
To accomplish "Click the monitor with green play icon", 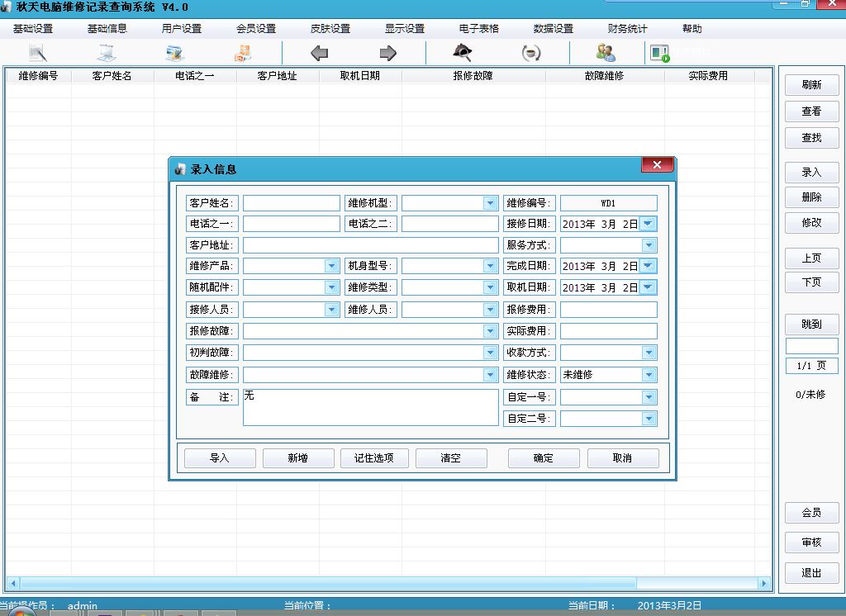I will click(x=659, y=54).
